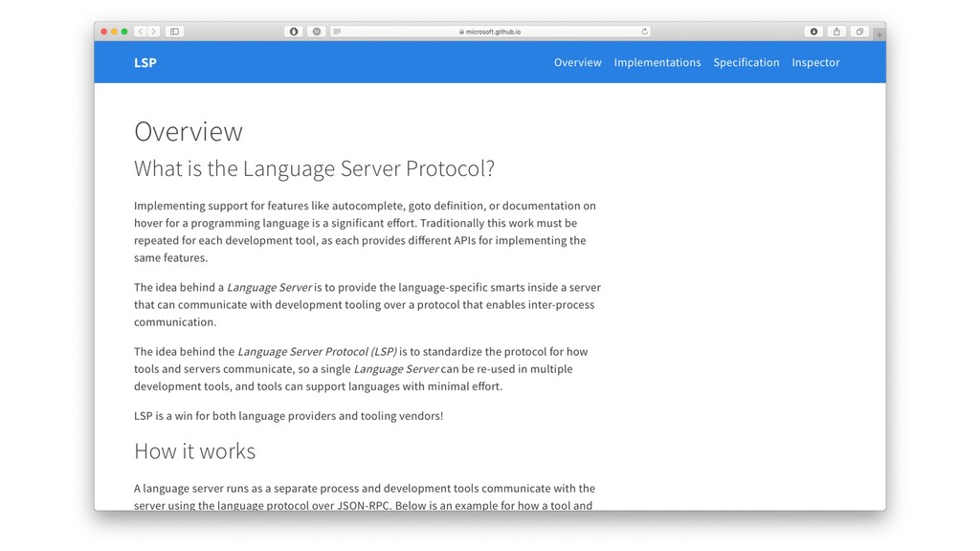The height and width of the screenshot is (551, 980).
Task: Open Reader view icon in address bar
Action: click(x=337, y=32)
